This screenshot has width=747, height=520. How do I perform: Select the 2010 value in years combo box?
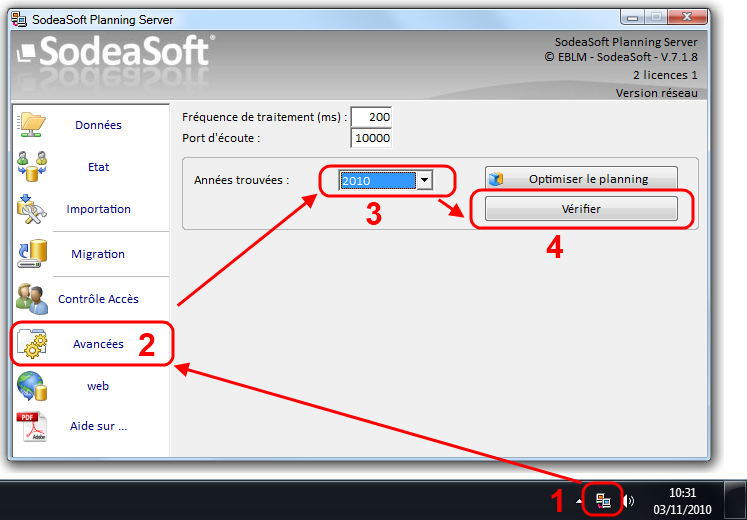click(377, 180)
